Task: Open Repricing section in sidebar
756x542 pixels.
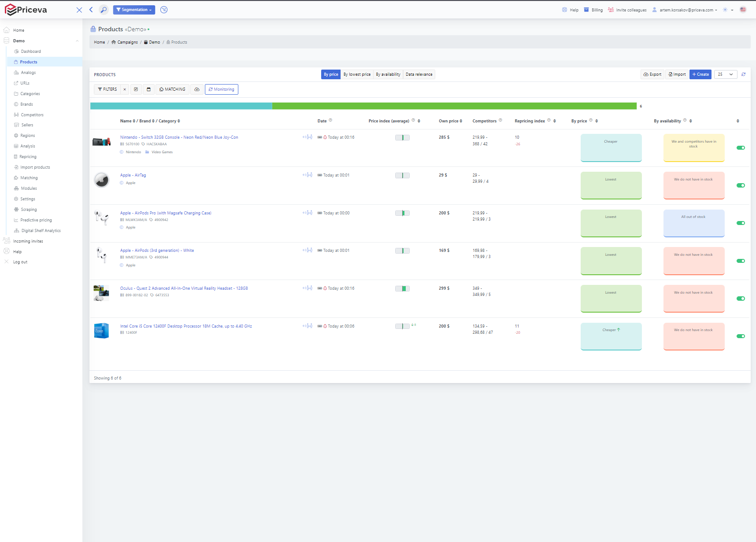Action: [x=28, y=157]
